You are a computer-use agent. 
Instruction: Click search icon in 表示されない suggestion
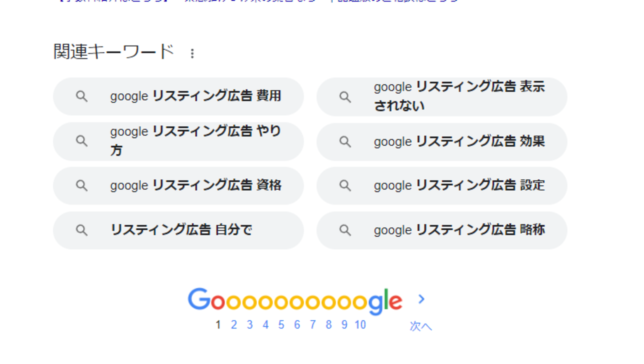(345, 97)
